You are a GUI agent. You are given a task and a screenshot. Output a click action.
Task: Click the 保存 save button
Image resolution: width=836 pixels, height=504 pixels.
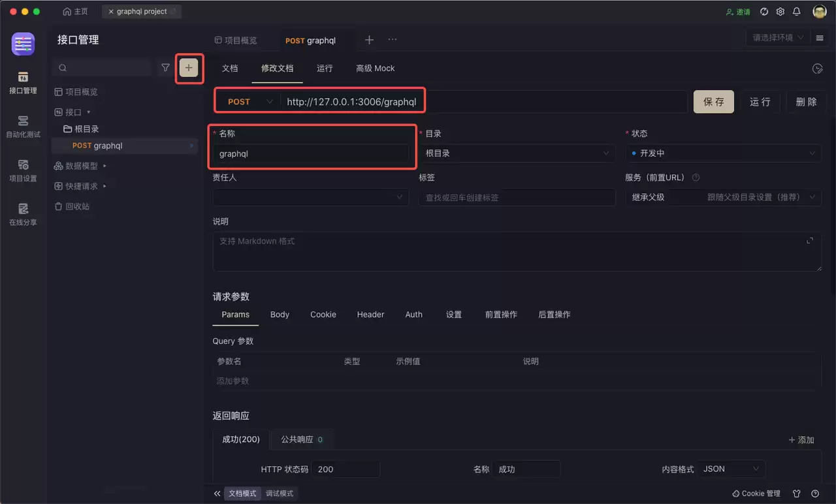coord(714,102)
